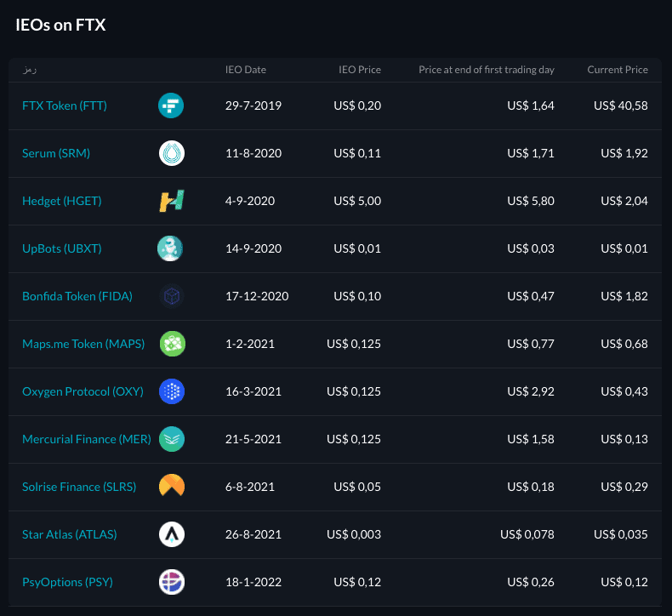Select the first-day price US$ 0,078
This screenshot has width=672, height=616.
pyautogui.click(x=527, y=534)
